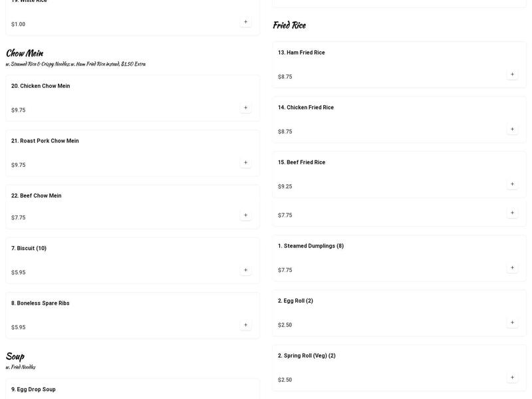This screenshot has width=532, height=399.
Task: Add Chicken Chow Mein to cart
Action: click(245, 108)
